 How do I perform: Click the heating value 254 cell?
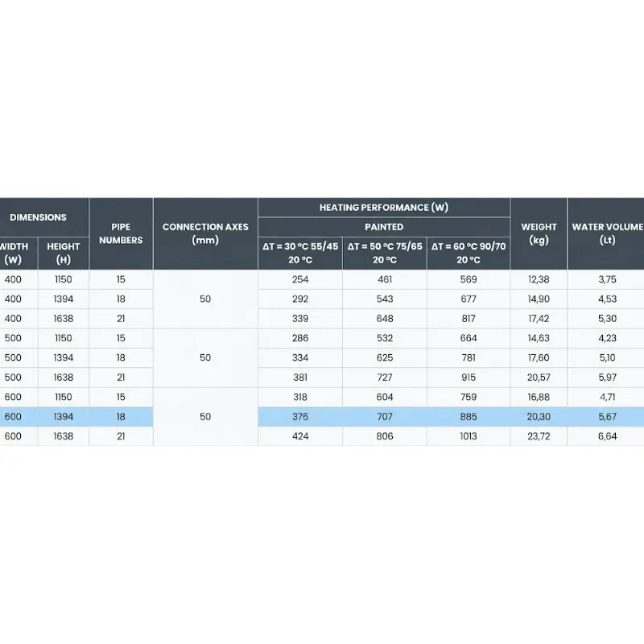pos(300,279)
